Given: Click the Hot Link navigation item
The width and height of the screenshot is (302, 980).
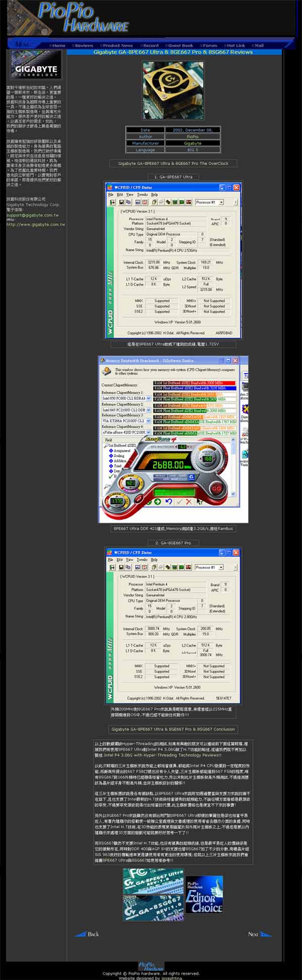Looking at the screenshot, I should (x=235, y=45).
